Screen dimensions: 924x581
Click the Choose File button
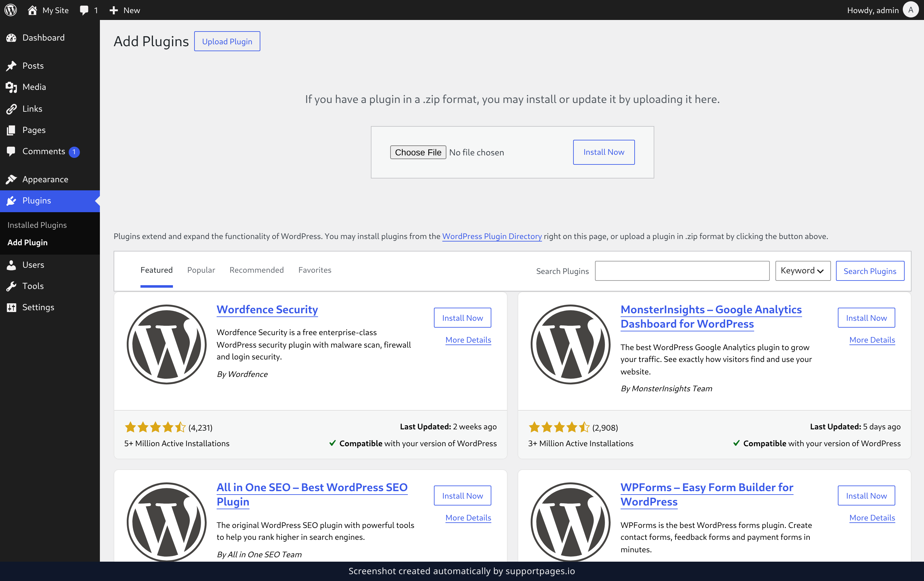[x=418, y=152]
